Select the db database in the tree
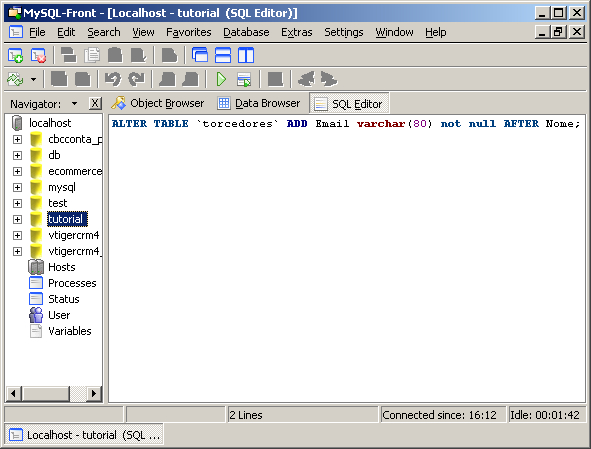The image size is (591, 449). [54, 155]
